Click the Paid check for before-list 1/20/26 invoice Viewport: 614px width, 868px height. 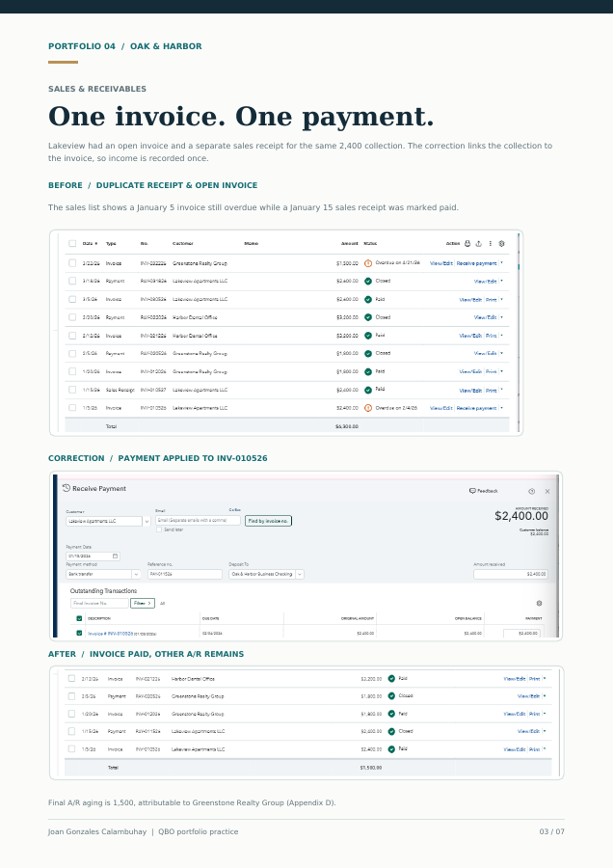coord(368,372)
